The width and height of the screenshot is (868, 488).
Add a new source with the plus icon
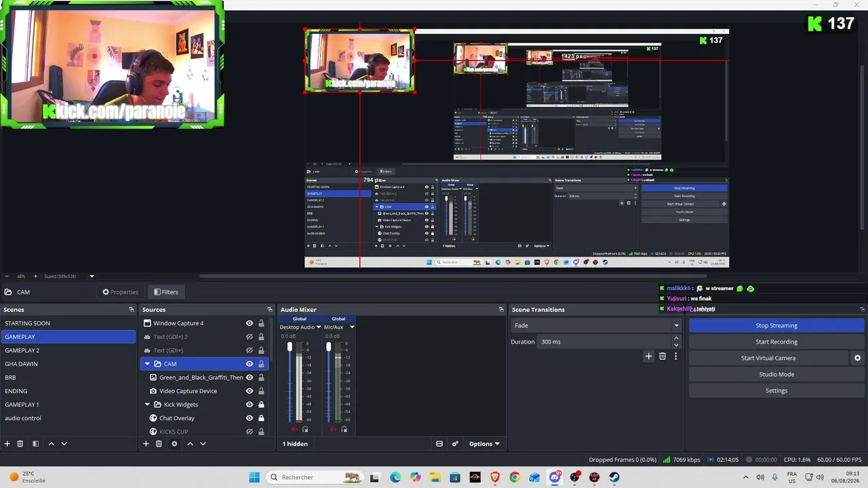pos(146,444)
